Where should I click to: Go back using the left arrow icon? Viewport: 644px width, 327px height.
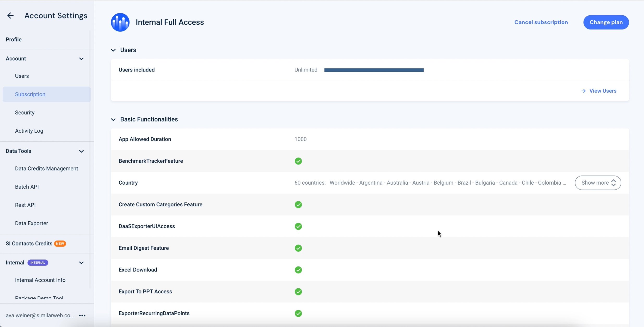pyautogui.click(x=10, y=16)
